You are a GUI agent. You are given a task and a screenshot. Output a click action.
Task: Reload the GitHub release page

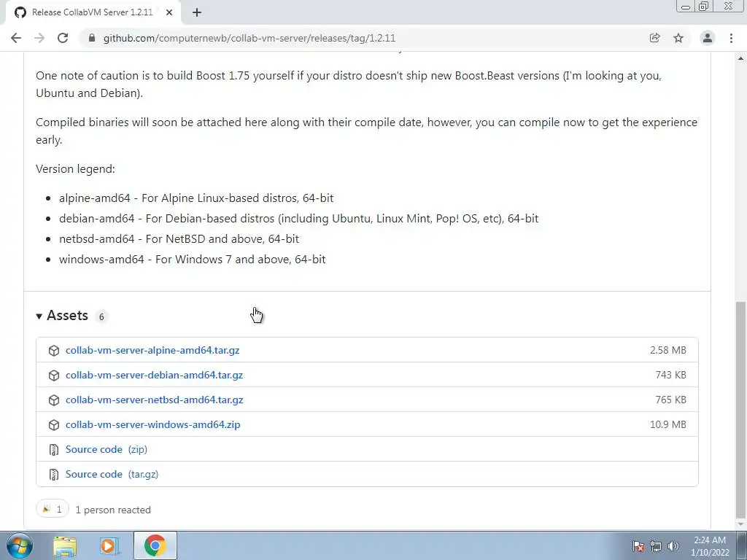pyautogui.click(x=63, y=38)
